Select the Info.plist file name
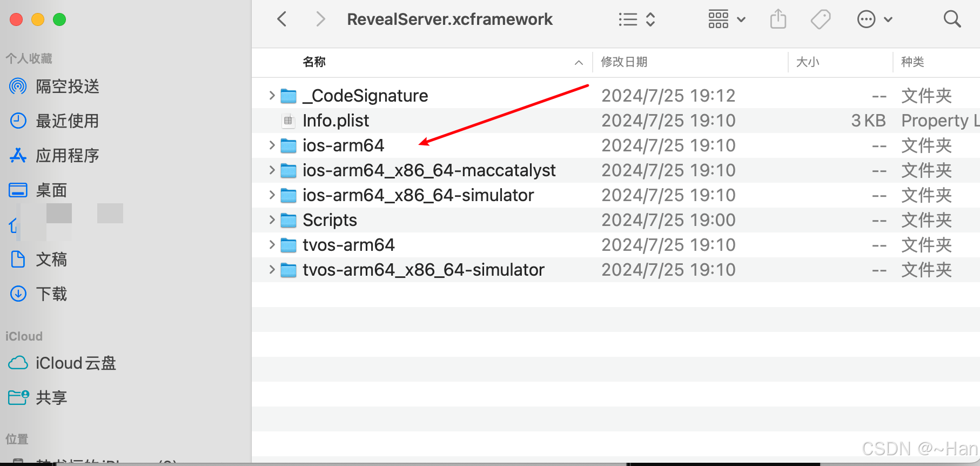The image size is (980, 466). pos(335,121)
